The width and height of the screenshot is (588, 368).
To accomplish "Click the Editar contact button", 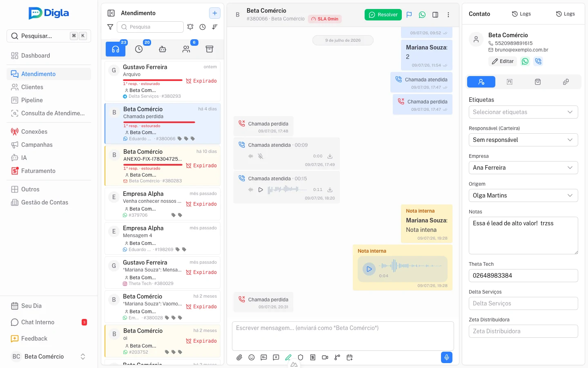I will (x=503, y=61).
